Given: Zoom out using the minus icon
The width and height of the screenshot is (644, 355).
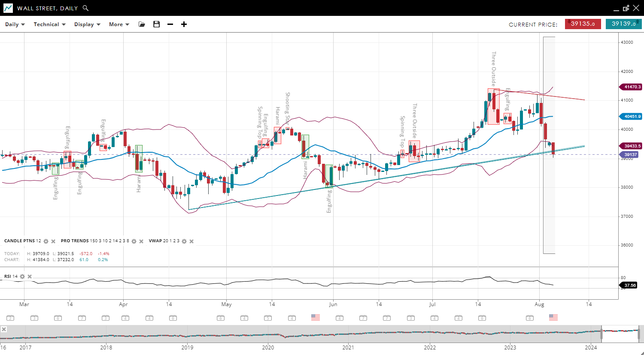Looking at the screenshot, I should [170, 24].
